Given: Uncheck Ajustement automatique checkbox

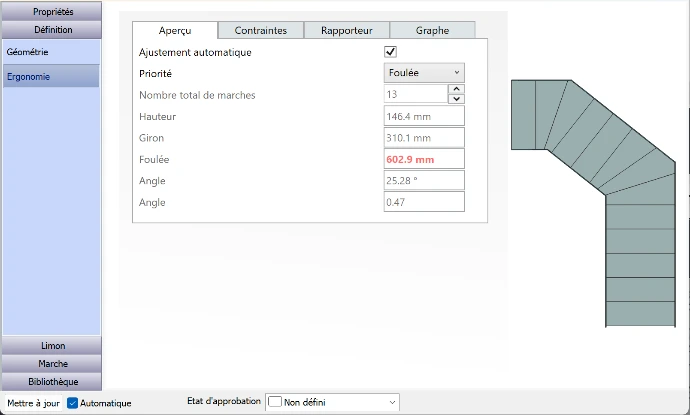Looking at the screenshot, I should (x=391, y=52).
